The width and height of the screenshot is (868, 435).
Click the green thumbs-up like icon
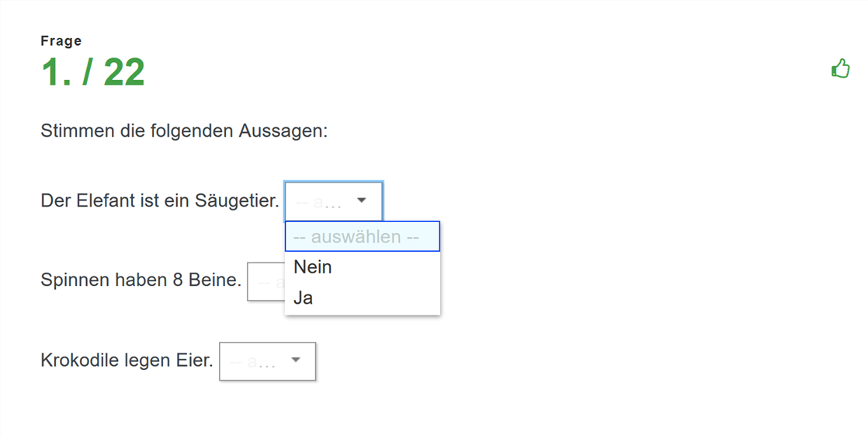[840, 68]
